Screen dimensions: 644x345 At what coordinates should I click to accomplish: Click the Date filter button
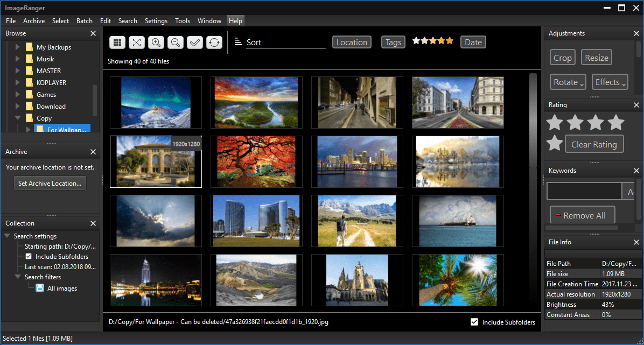[x=473, y=43]
